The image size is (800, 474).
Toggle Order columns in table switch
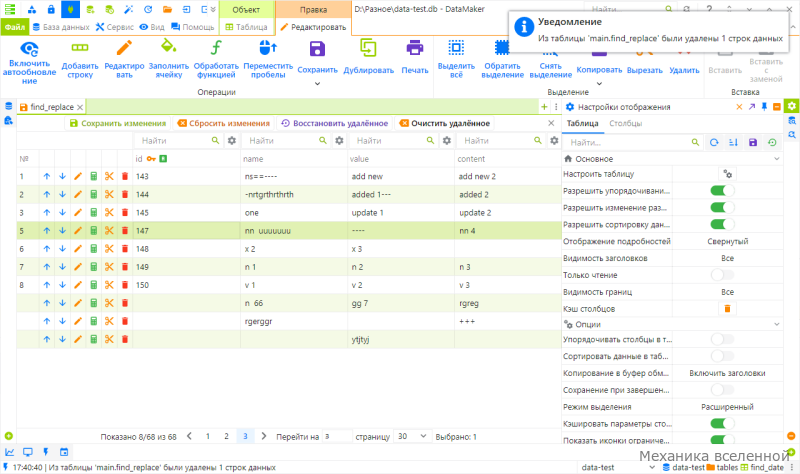coord(722,339)
